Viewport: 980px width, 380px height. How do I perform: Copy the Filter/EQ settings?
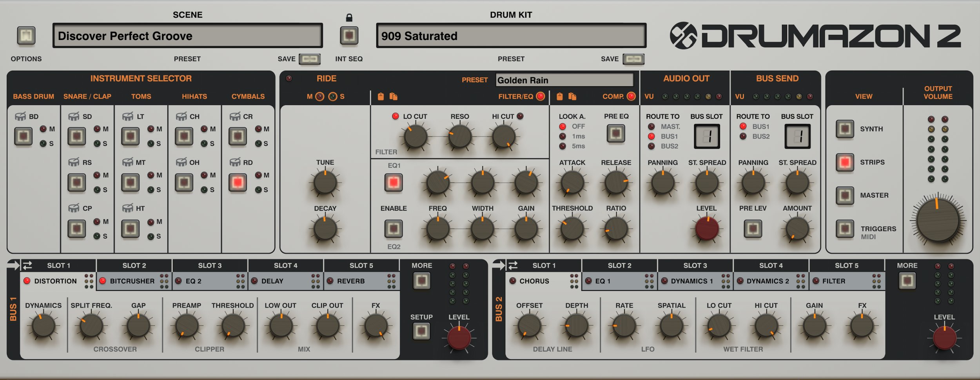click(x=381, y=96)
